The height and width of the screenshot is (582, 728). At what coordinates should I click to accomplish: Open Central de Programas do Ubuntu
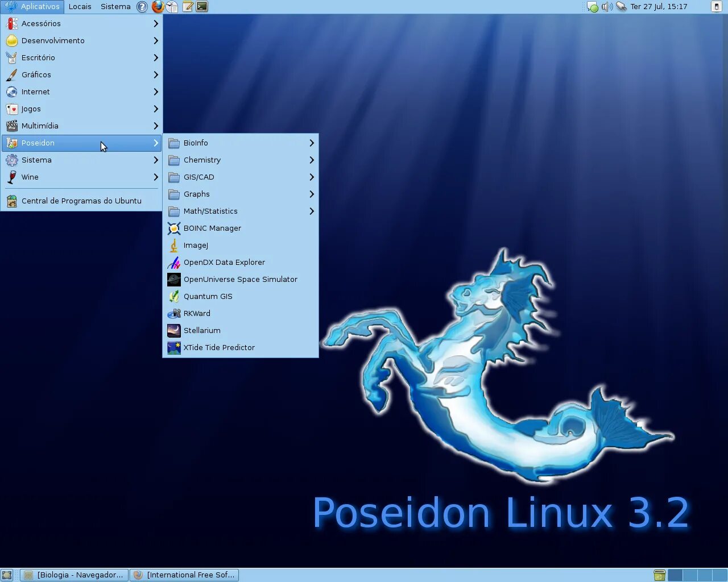(x=81, y=201)
